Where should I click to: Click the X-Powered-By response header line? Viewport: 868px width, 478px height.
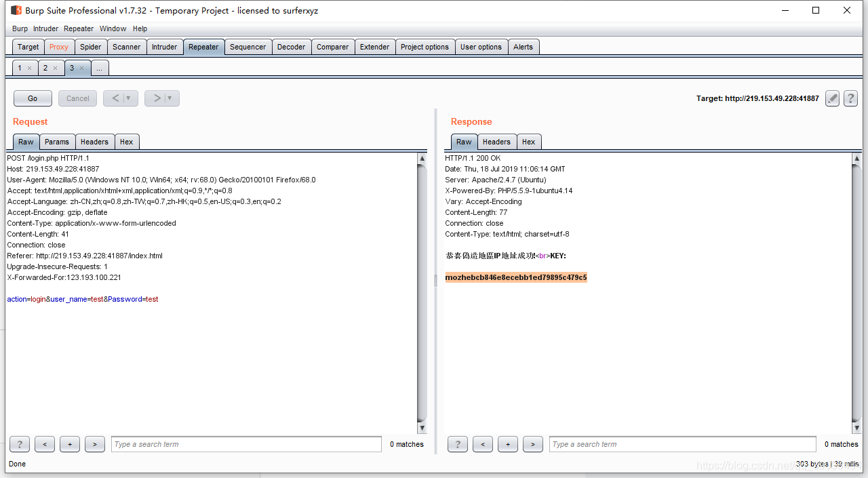509,191
